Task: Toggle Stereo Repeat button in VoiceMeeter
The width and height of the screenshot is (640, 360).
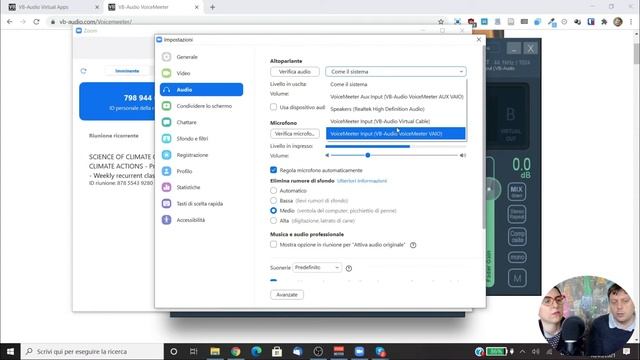Action: 517,214
